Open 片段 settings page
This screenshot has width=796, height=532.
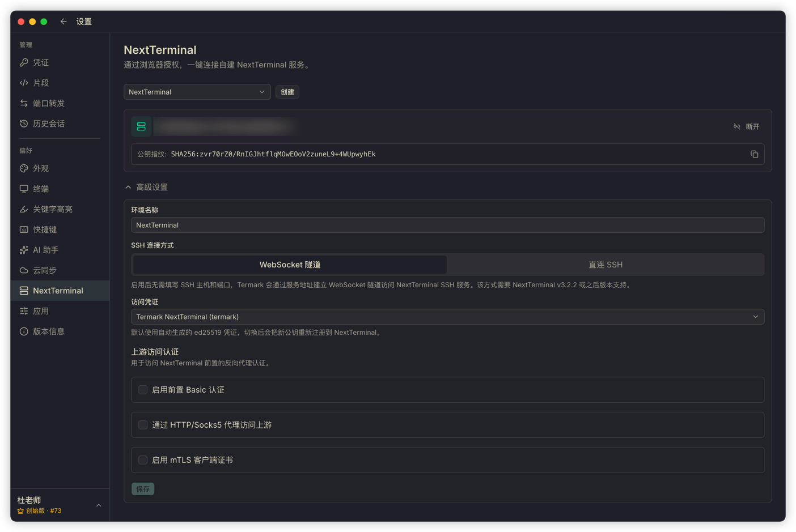[60, 83]
